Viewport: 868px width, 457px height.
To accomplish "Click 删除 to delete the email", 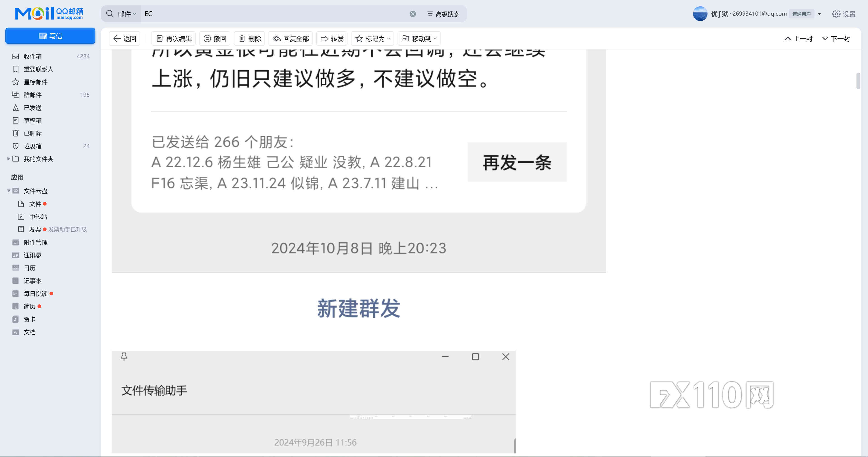I will (x=250, y=38).
